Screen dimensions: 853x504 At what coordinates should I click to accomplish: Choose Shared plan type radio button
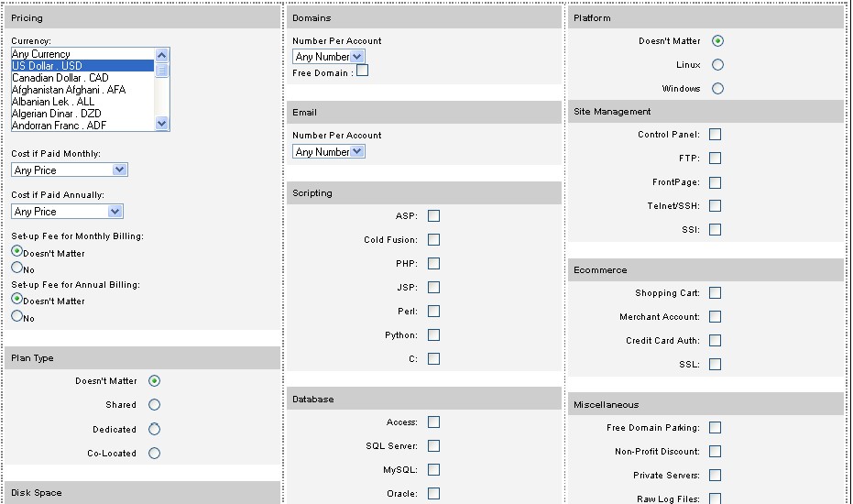pyautogui.click(x=154, y=405)
